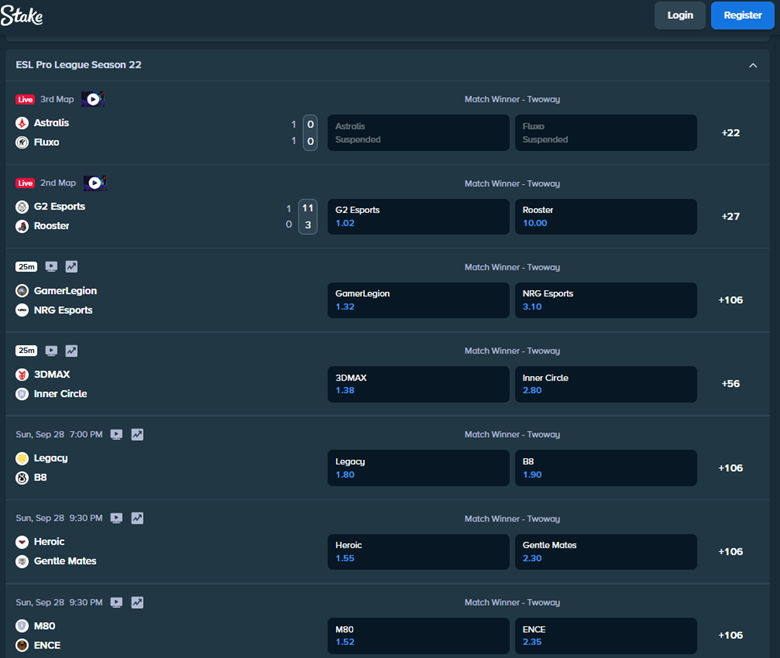This screenshot has width=780, height=658.
Task: Bet on B8 at 1.90
Action: pyautogui.click(x=606, y=468)
